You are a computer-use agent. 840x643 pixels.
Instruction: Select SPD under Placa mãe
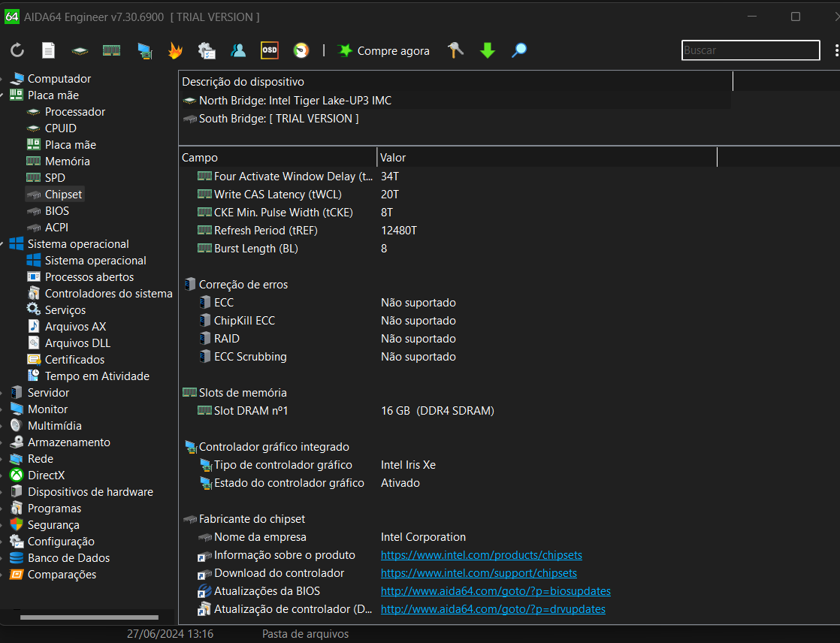point(55,178)
